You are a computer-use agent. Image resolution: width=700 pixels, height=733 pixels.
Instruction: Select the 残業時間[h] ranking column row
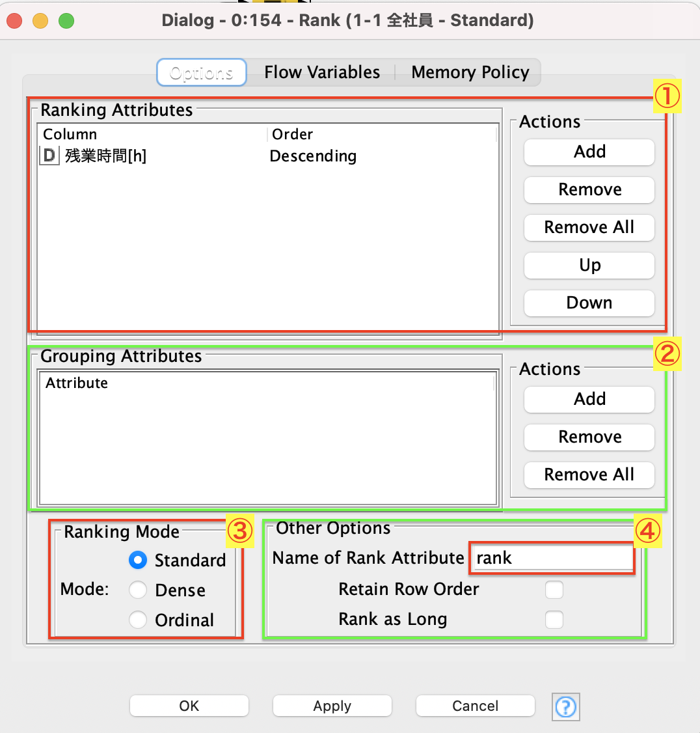coord(267,156)
